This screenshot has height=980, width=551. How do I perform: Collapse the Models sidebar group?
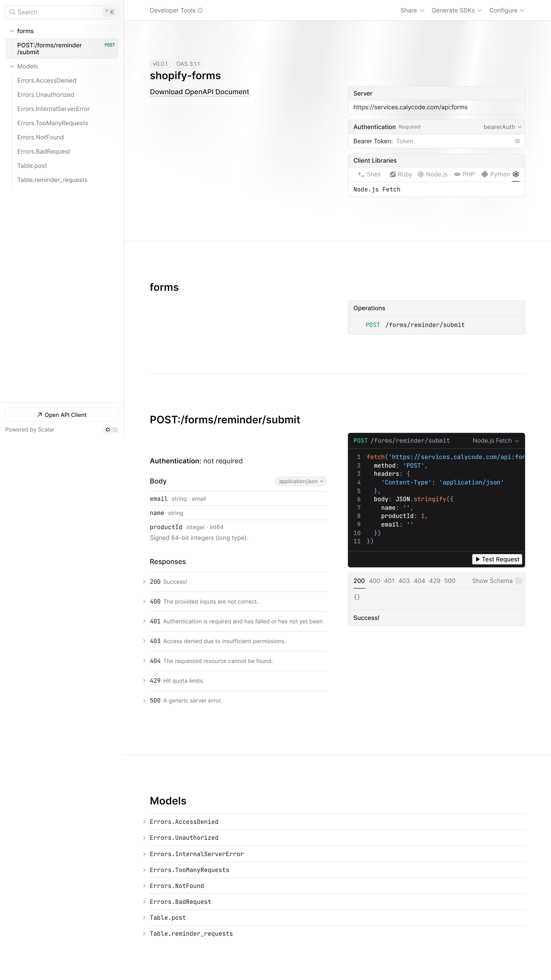12,66
